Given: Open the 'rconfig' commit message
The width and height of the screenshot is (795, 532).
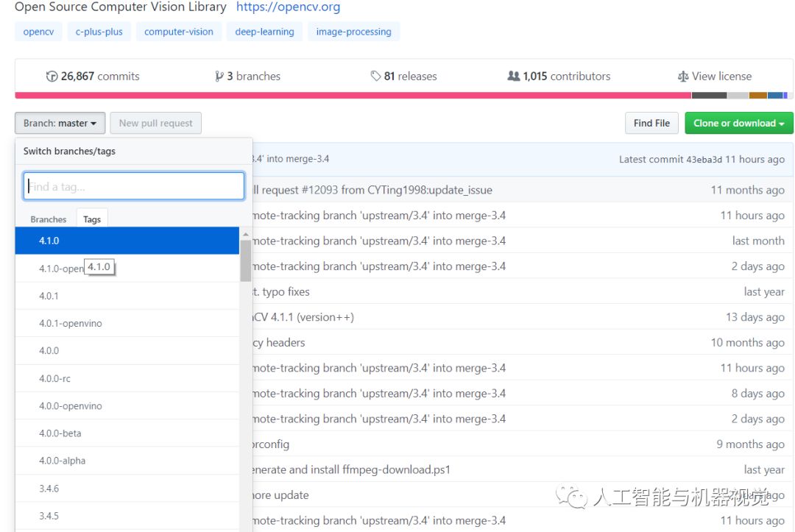Looking at the screenshot, I should (271, 444).
